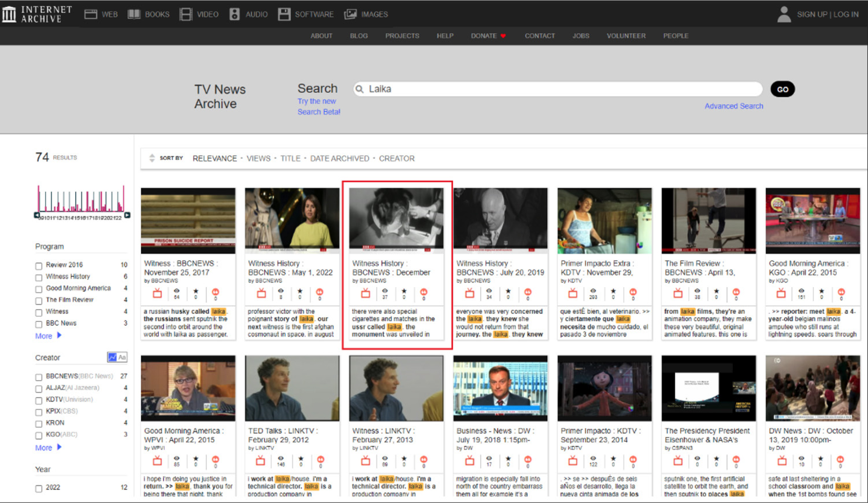Expand More under Program filters
The image size is (868, 503).
[48, 336]
